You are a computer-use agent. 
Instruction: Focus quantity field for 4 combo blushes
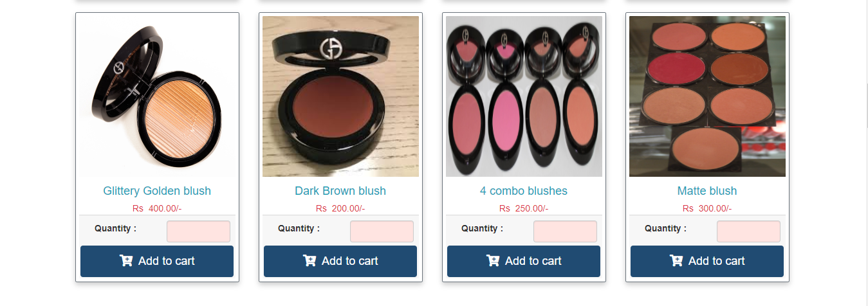[x=565, y=231]
